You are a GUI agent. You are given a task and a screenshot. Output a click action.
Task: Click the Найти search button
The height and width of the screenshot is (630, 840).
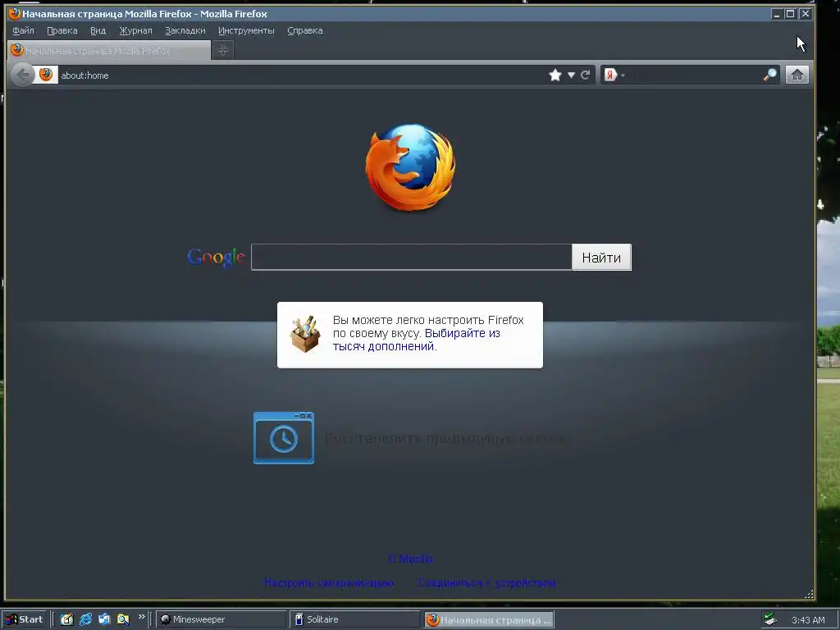tap(601, 257)
